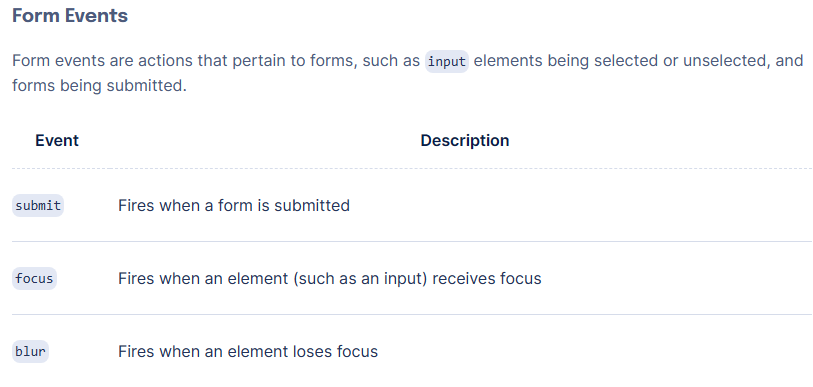The width and height of the screenshot is (813, 387).
Task: Click the divider line between submit and focus rows
Action: coord(412,242)
